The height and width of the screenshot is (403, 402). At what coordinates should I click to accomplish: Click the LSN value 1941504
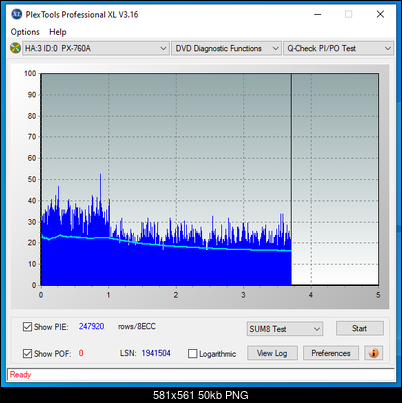point(156,353)
